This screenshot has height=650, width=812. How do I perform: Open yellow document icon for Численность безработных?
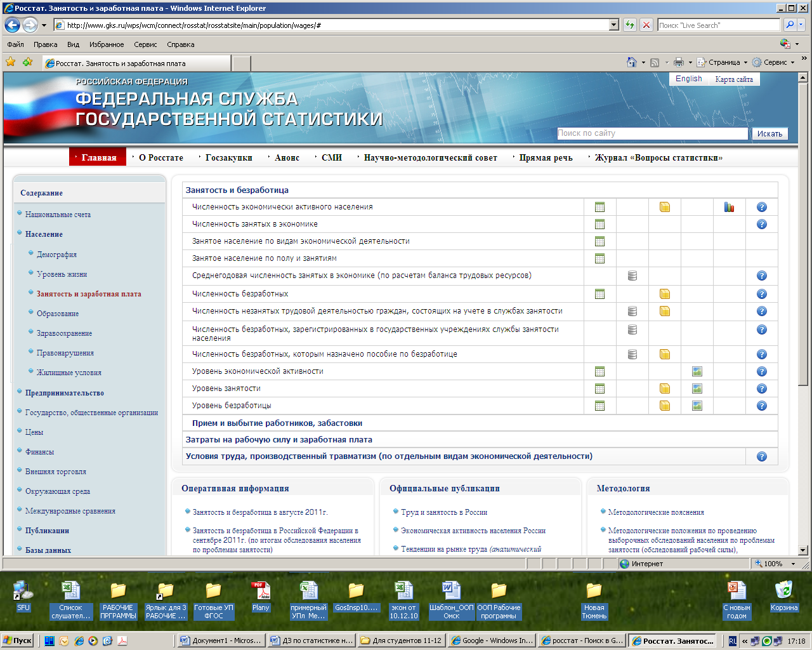tap(665, 294)
